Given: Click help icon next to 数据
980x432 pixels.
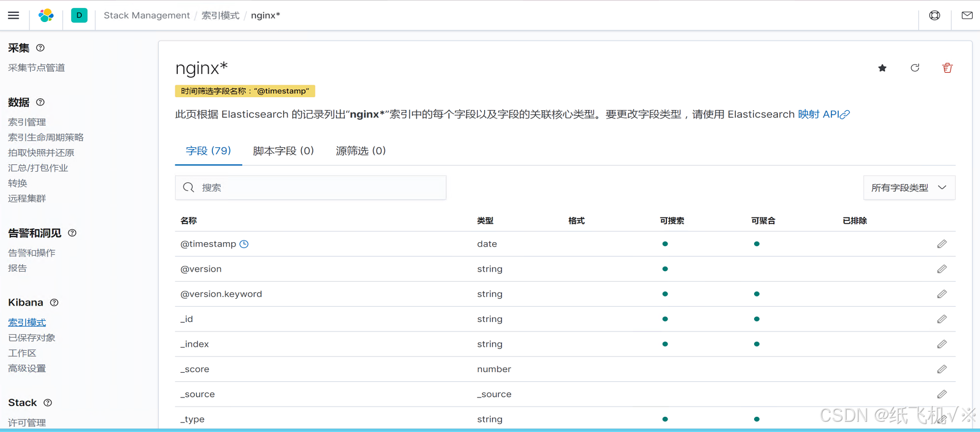Looking at the screenshot, I should 40,102.
